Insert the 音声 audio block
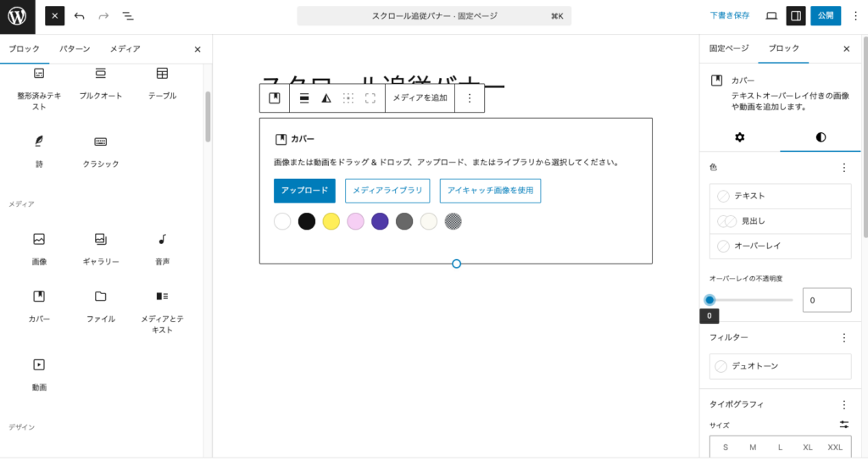This screenshot has width=868, height=461. click(x=162, y=249)
